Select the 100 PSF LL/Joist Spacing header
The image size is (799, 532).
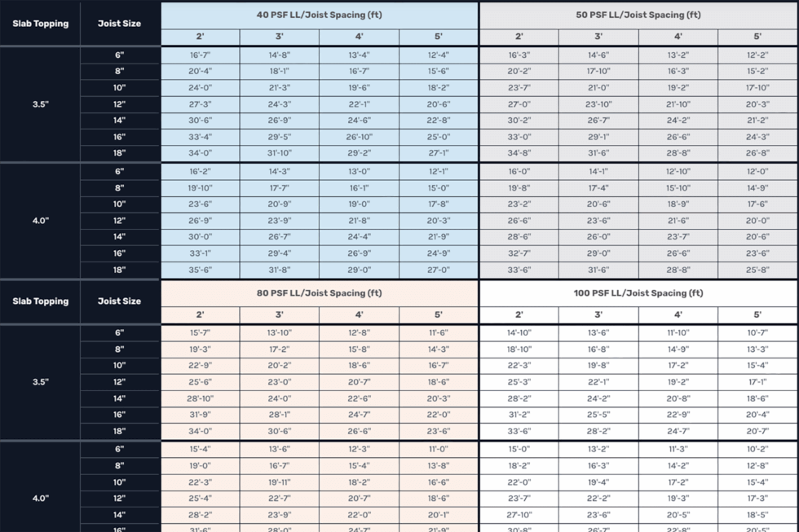click(638, 293)
